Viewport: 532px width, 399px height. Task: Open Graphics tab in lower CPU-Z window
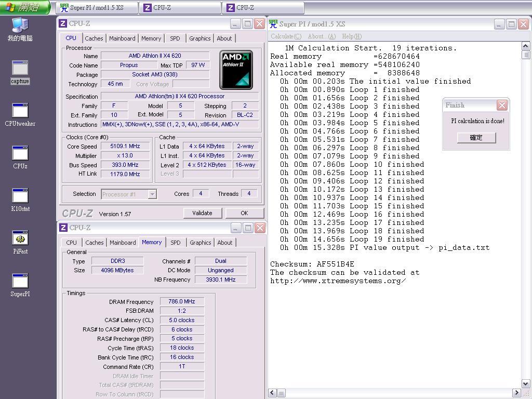[200, 243]
